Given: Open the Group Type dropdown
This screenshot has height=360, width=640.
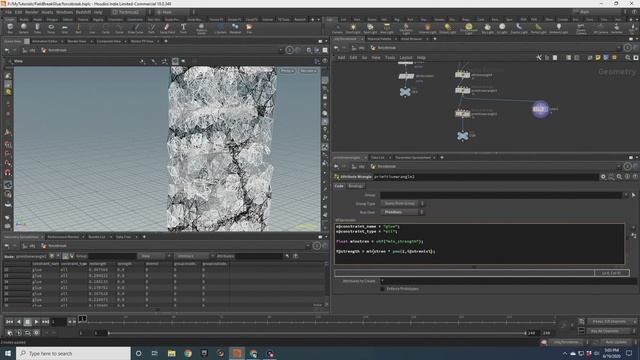Looking at the screenshot, I should [402, 203].
